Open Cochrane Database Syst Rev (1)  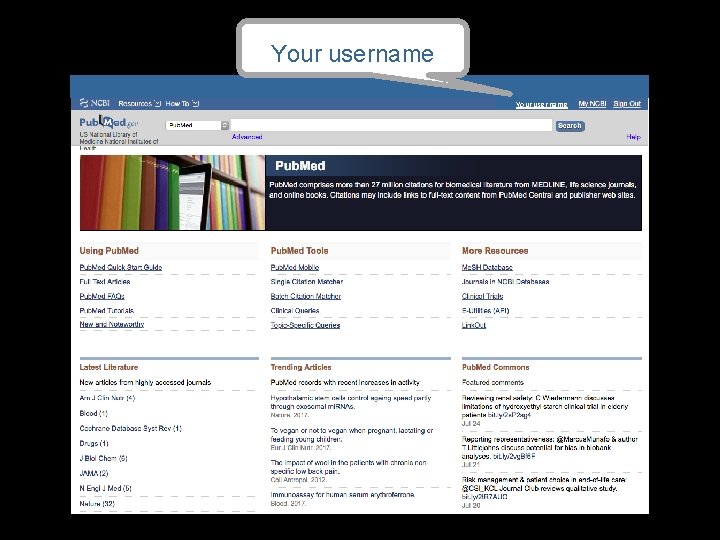[x=130, y=428]
